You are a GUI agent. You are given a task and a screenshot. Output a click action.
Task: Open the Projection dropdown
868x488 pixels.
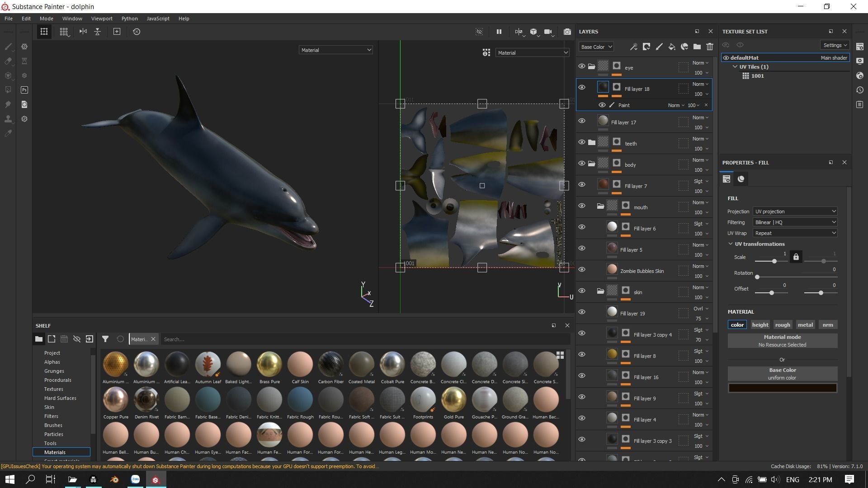click(795, 211)
